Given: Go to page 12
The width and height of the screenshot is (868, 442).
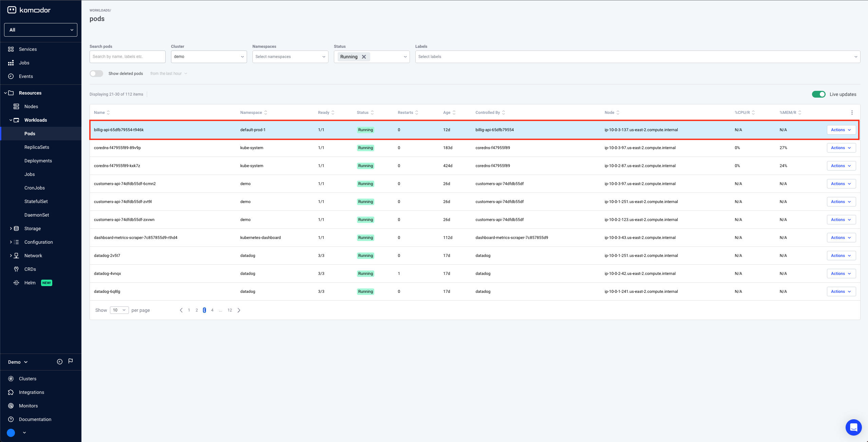Looking at the screenshot, I should pyautogui.click(x=230, y=310).
